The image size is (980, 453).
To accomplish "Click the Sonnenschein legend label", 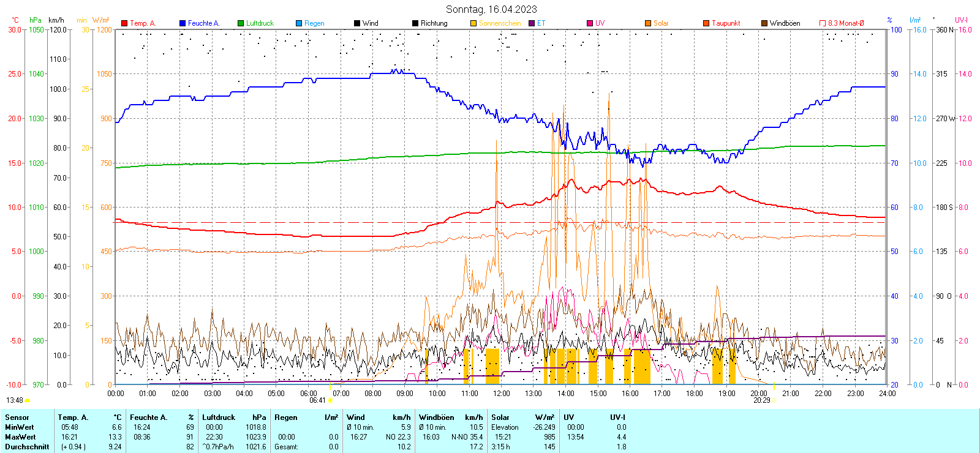I will point(500,23).
